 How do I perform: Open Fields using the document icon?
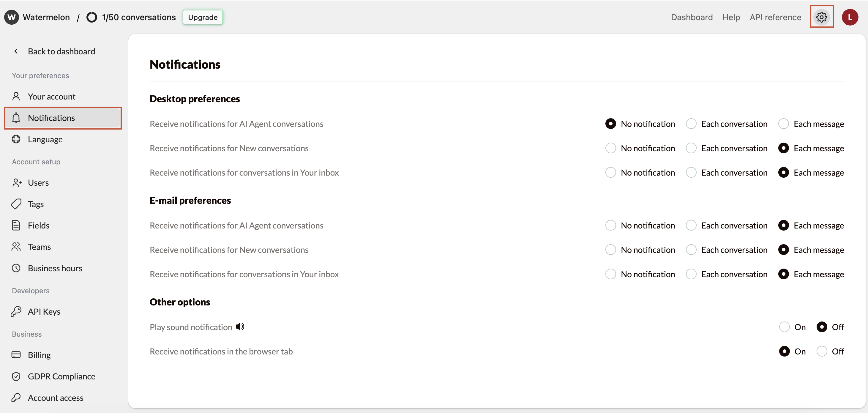pyautogui.click(x=16, y=225)
